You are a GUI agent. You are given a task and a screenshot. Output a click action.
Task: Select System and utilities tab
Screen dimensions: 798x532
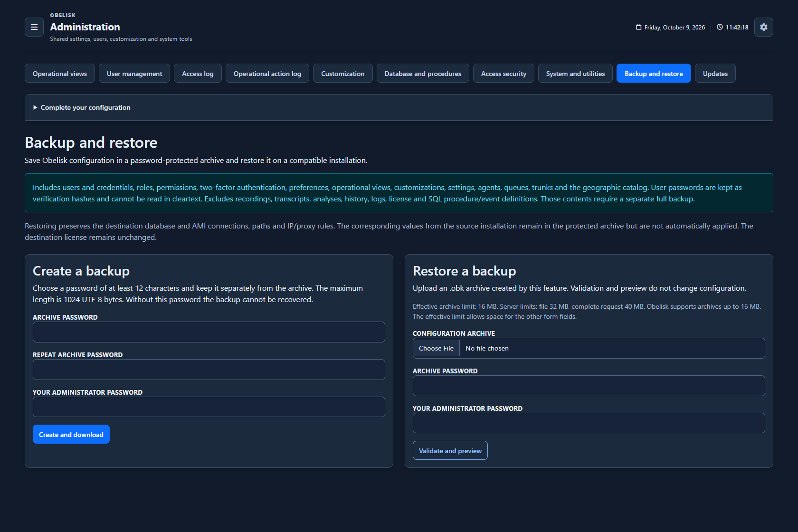pos(576,74)
